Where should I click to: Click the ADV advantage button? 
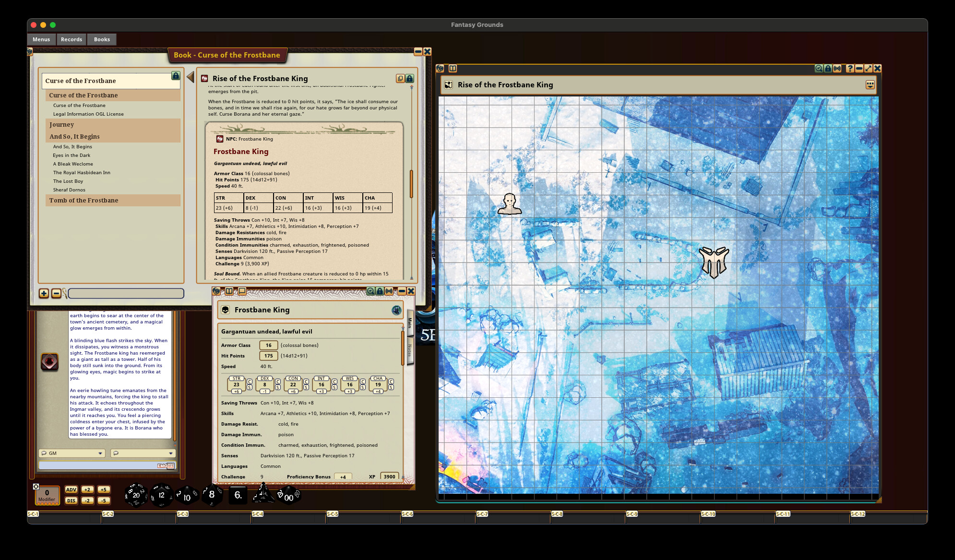tap(72, 490)
